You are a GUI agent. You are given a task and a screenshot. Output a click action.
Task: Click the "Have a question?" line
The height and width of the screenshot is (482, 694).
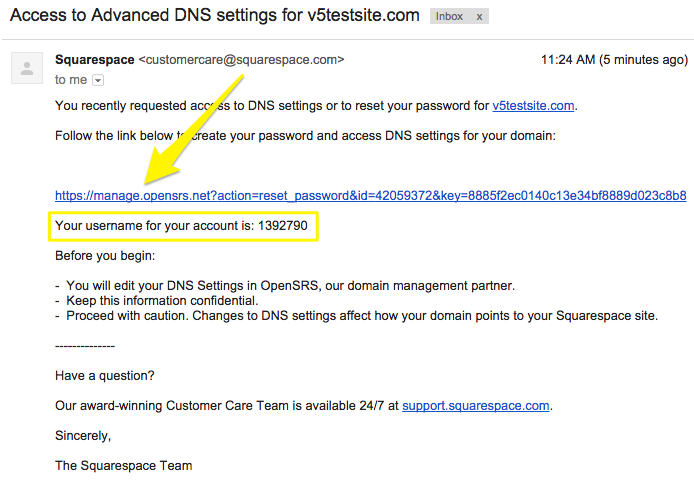click(103, 375)
